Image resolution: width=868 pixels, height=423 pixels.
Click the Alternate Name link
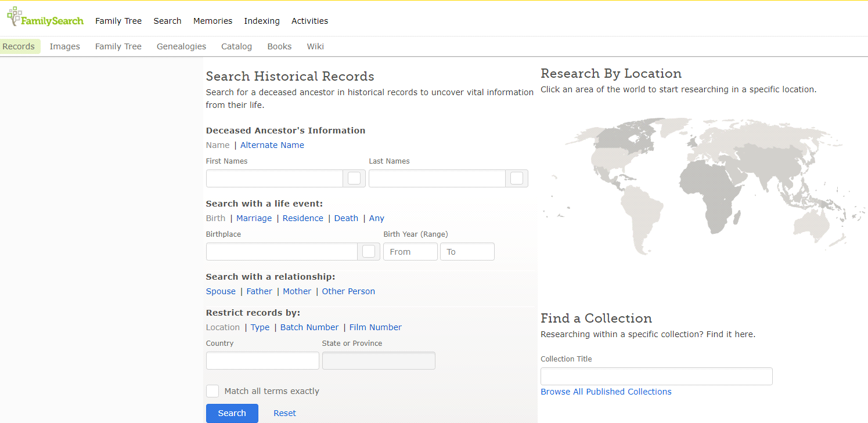(272, 145)
